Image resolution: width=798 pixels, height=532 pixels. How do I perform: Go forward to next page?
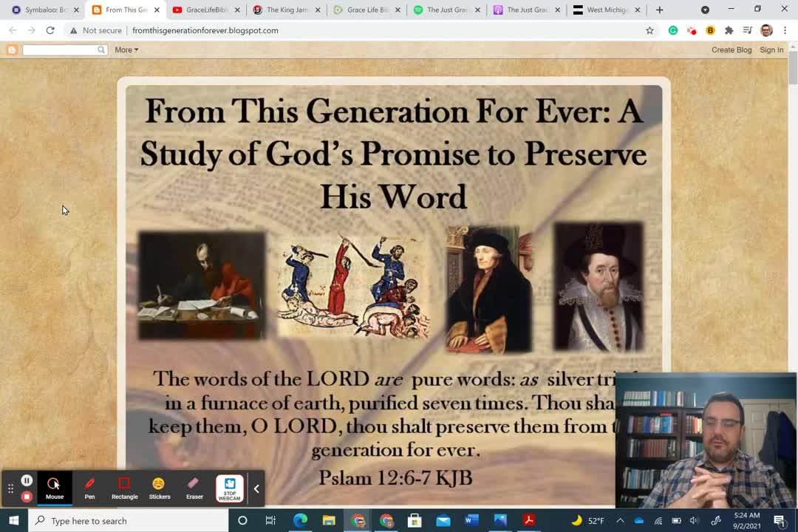point(32,30)
